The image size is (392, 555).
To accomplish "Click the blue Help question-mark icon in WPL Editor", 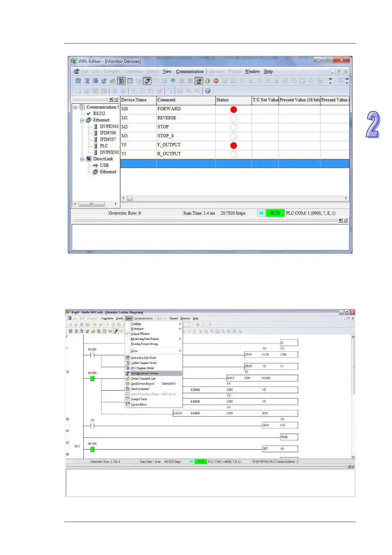I will pos(208,91).
